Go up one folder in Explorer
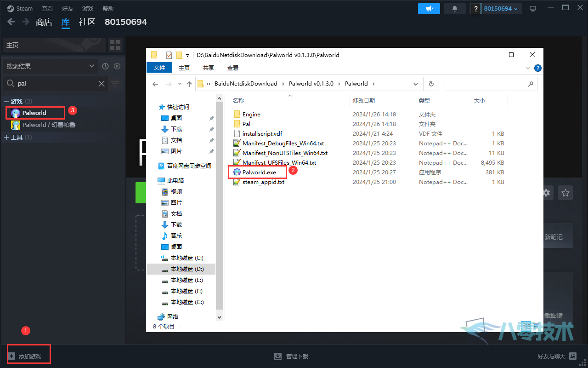 189,84
